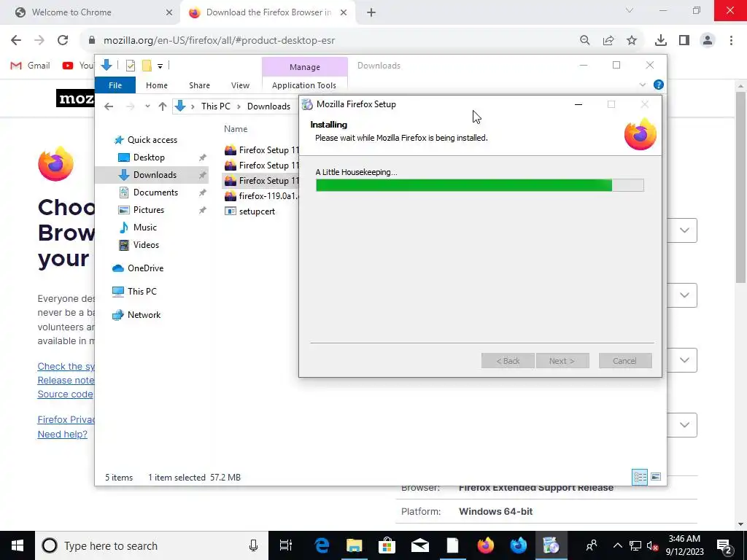Image resolution: width=747 pixels, height=560 pixels.
Task: Click the Cancel button in Firefox Setup
Action: (x=624, y=361)
